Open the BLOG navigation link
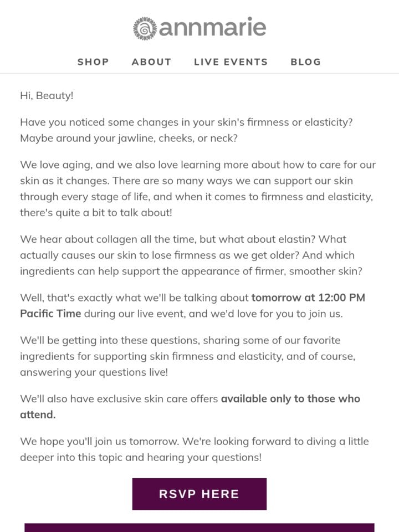This screenshot has width=399, height=532. click(x=306, y=62)
